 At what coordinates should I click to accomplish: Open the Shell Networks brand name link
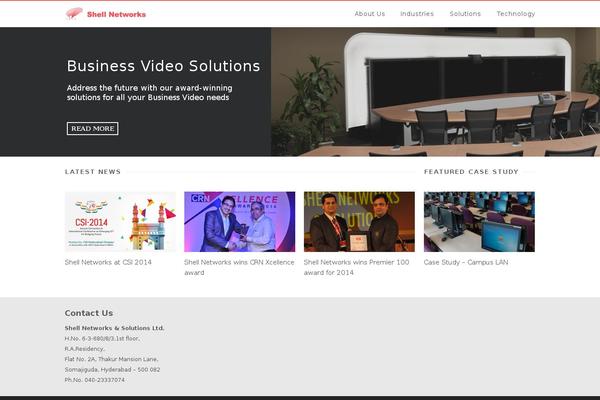116,15
